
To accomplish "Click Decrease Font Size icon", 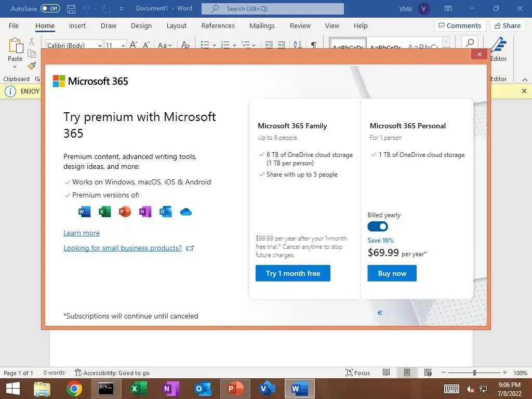I will click(x=146, y=45).
